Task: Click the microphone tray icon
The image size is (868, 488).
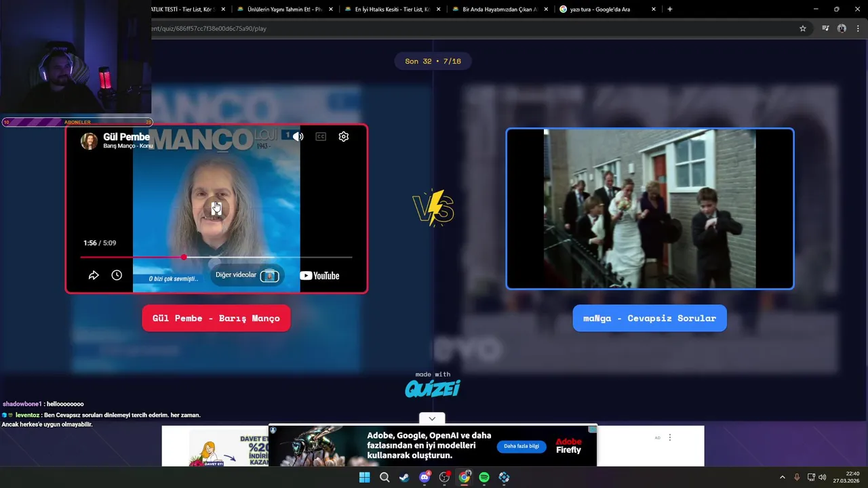Action: 797,477
